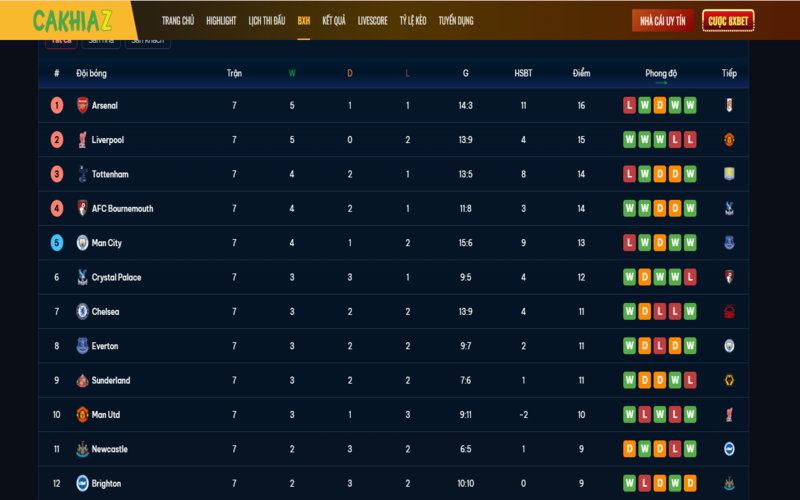The height and width of the screenshot is (500, 800).
Task: Click the Man City badge beside team name
Action: (82, 243)
